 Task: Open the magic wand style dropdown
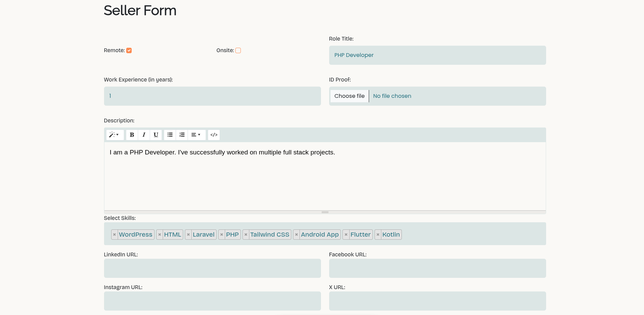114,135
